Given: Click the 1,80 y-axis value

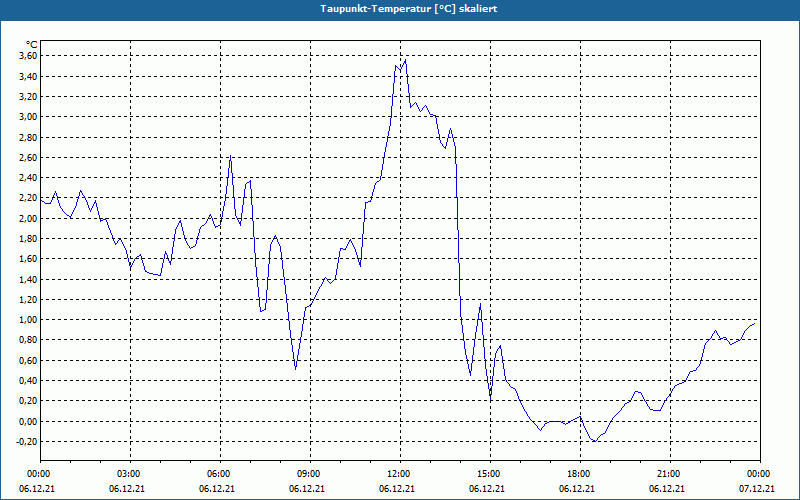Looking at the screenshot, I should click(29, 239).
